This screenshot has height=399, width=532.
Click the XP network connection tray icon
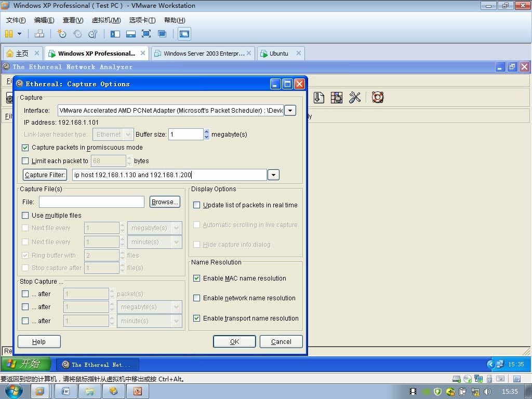[x=500, y=364]
